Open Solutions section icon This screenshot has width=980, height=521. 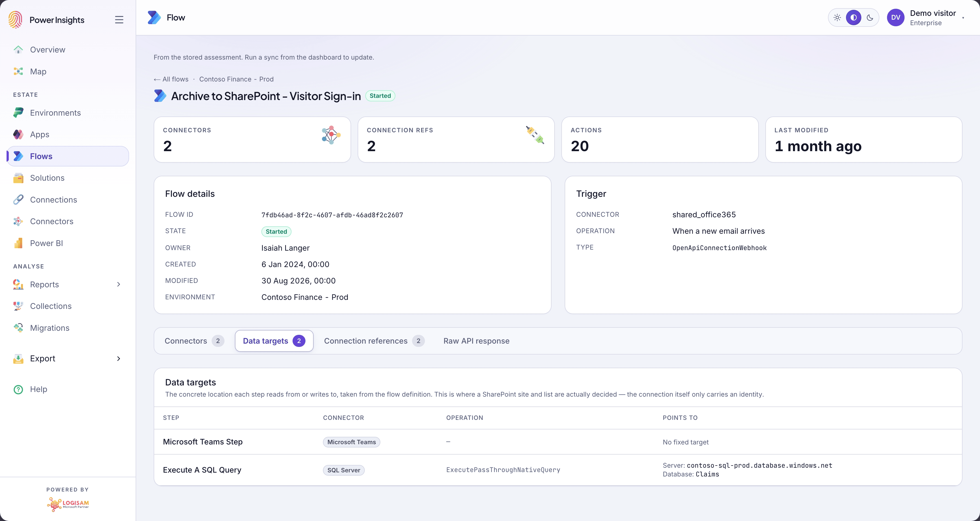click(18, 178)
